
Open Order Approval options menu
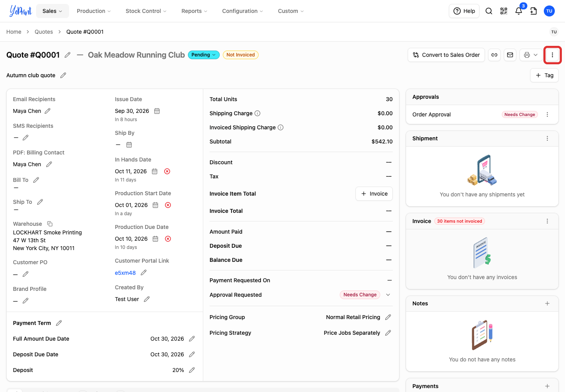click(547, 114)
